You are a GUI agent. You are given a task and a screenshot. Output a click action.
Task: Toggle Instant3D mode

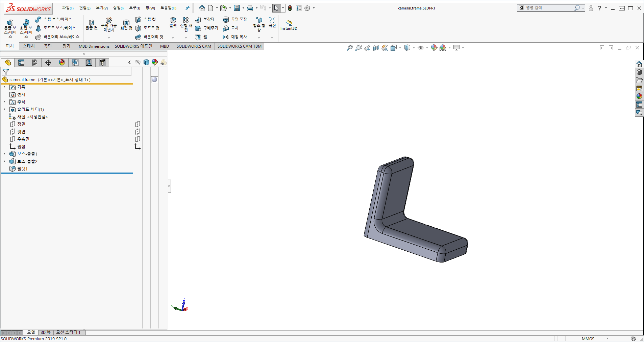click(289, 25)
